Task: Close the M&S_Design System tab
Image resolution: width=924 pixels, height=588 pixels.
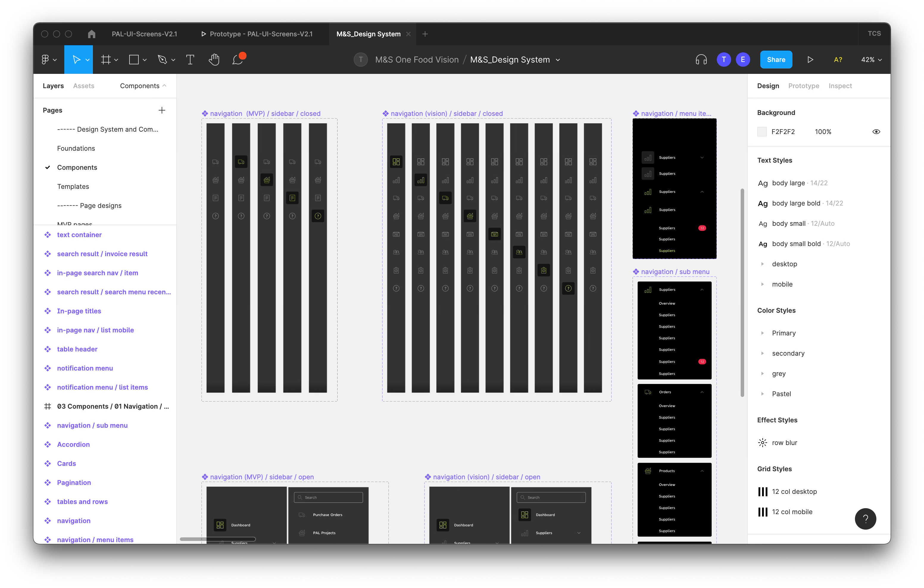Action: click(x=408, y=34)
